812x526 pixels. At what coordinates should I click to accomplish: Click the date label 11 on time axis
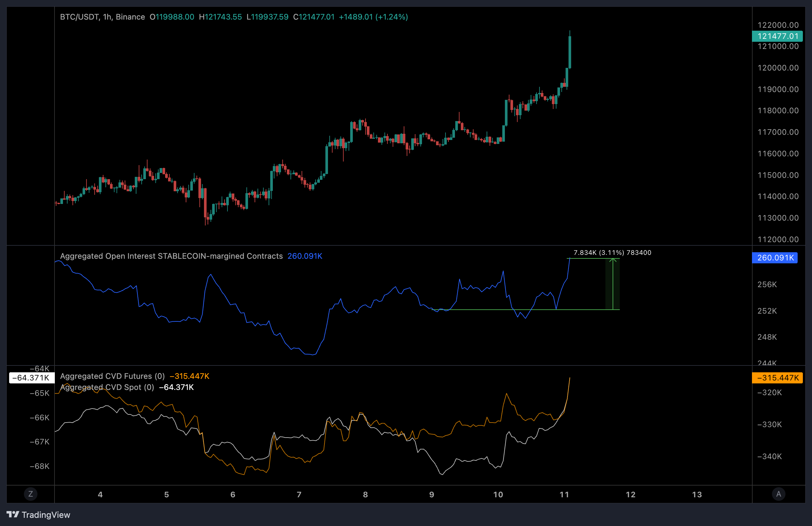(564, 494)
